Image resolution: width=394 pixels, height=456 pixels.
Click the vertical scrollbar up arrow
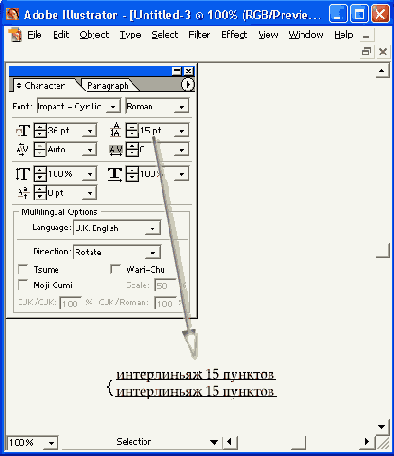point(382,71)
